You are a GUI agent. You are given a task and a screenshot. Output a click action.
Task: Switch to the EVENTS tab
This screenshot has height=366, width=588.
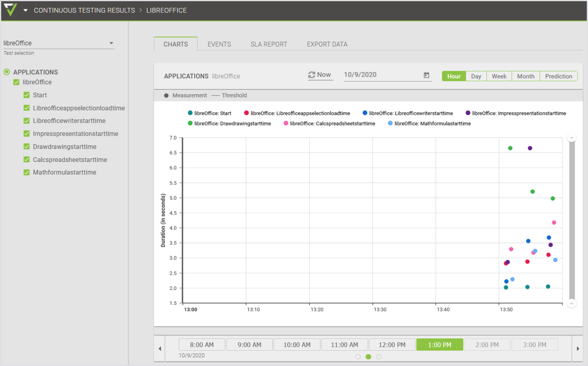[219, 44]
